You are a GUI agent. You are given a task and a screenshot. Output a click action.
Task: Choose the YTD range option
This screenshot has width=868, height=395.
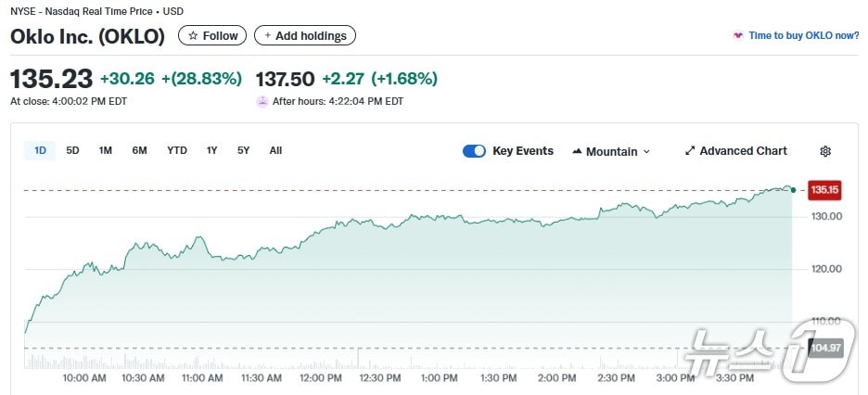pos(177,150)
